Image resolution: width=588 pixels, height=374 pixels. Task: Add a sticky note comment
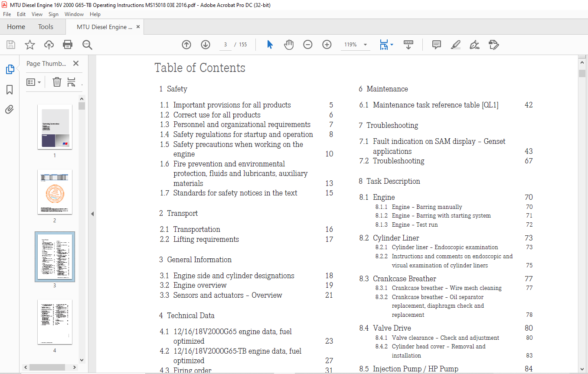click(437, 45)
